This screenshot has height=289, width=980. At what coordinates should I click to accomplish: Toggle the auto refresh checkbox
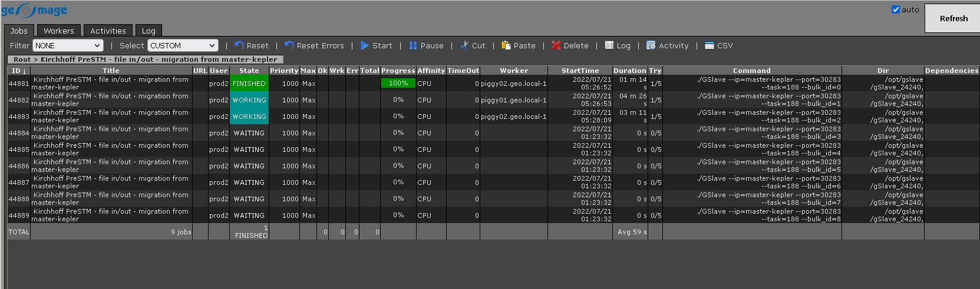tap(896, 9)
